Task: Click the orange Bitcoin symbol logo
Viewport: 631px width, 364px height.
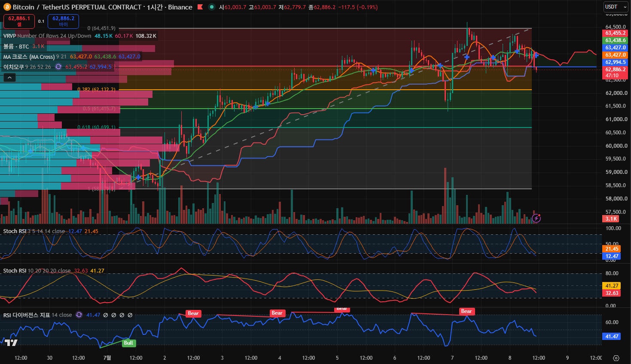Action: click(x=7, y=7)
